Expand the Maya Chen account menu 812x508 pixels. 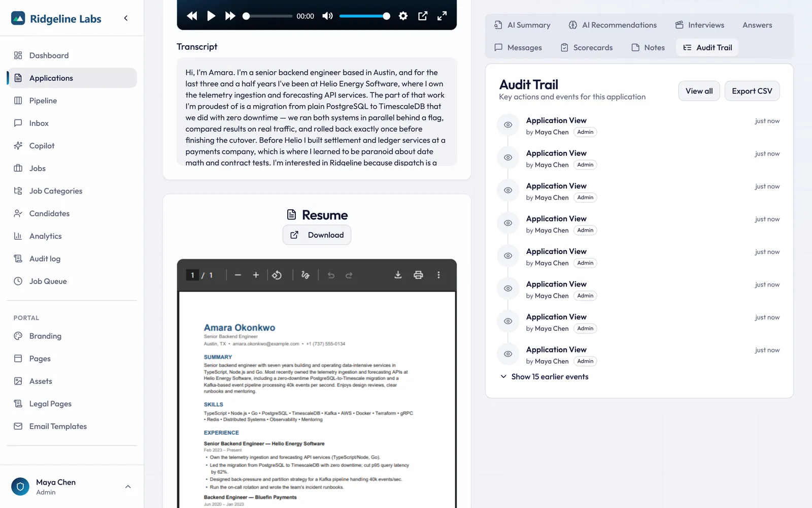tap(72, 487)
